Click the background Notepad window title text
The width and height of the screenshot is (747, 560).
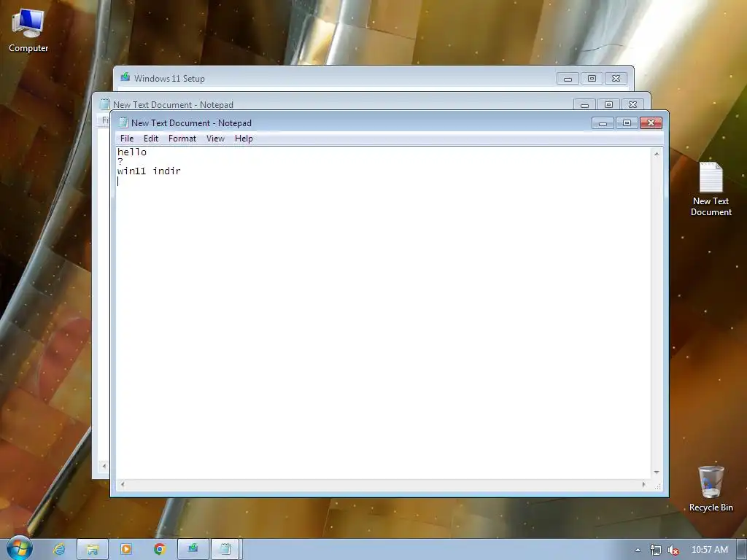tap(173, 105)
